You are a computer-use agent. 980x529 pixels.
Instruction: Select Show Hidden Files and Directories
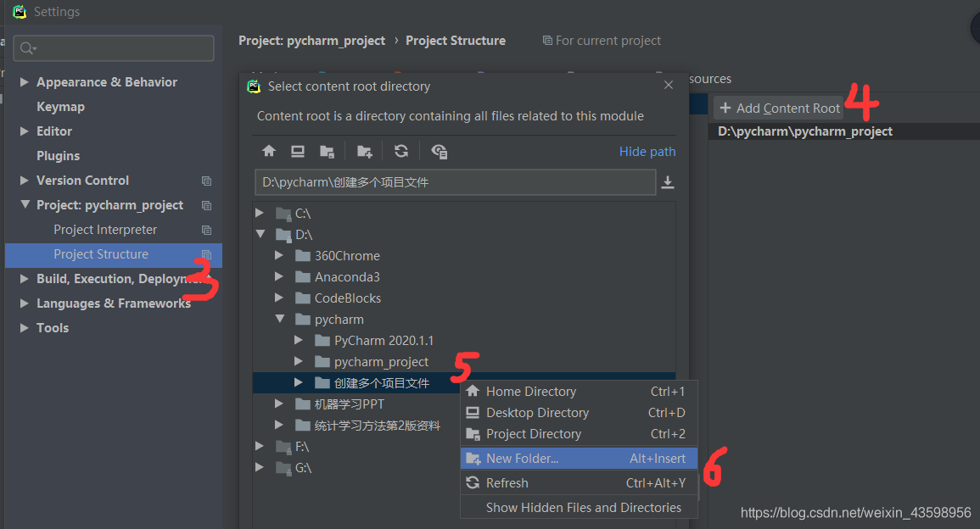tap(583, 508)
